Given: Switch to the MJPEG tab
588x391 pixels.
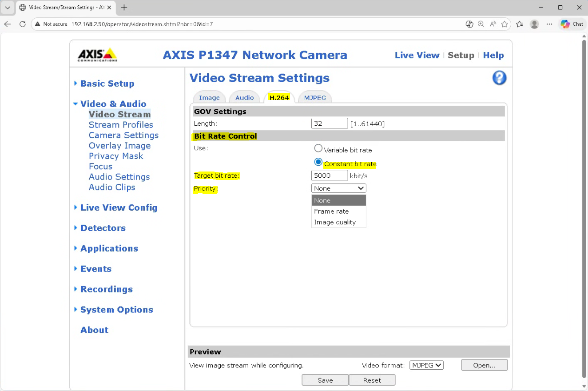Looking at the screenshot, I should coord(315,98).
